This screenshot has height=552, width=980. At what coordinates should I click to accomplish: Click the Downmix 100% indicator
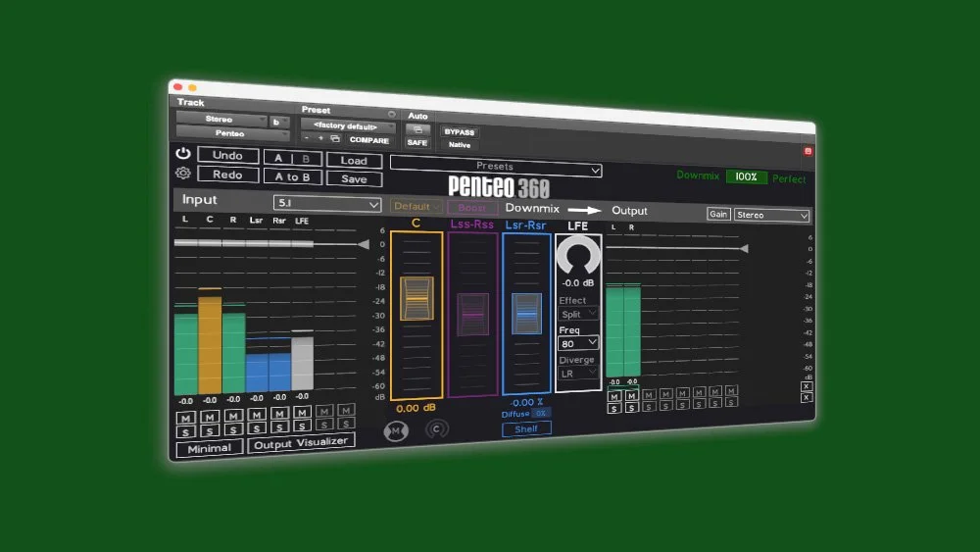coord(746,176)
